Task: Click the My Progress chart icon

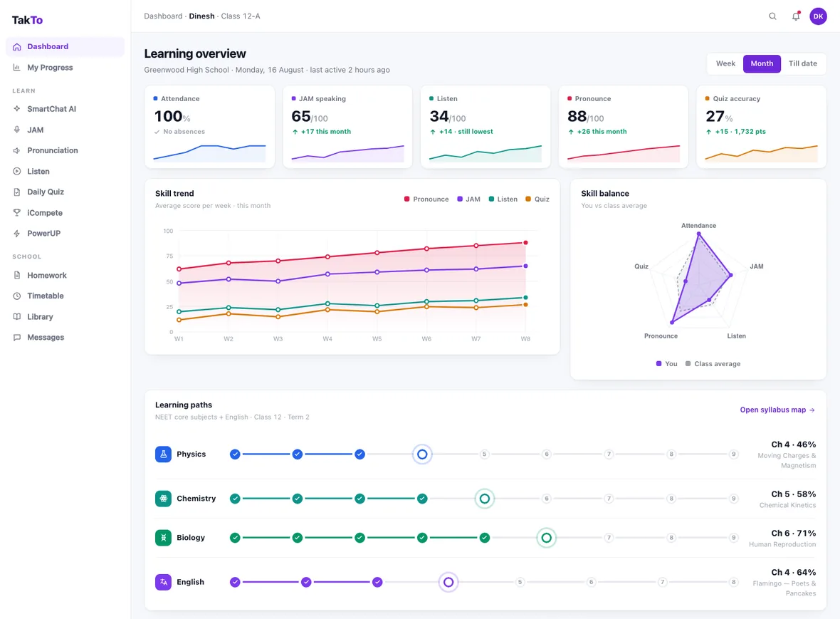Action: (17, 68)
